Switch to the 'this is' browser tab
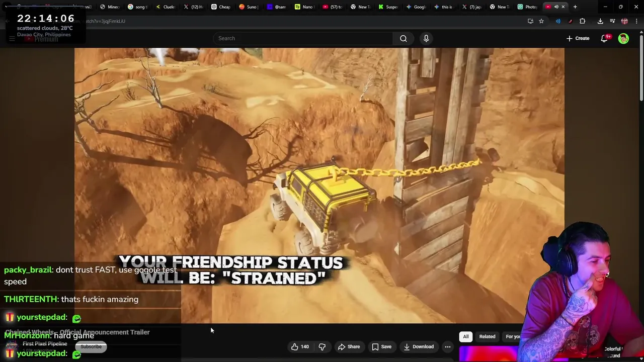The image size is (644, 362). click(444, 7)
